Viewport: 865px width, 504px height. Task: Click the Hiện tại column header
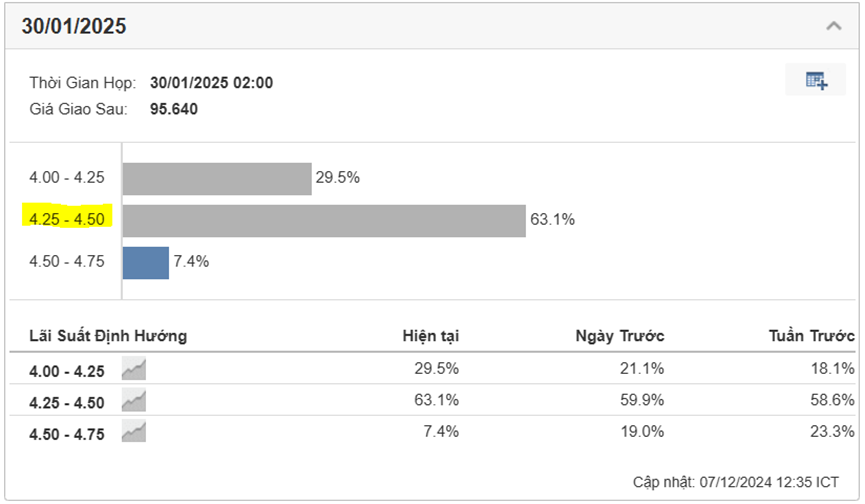coord(431,336)
